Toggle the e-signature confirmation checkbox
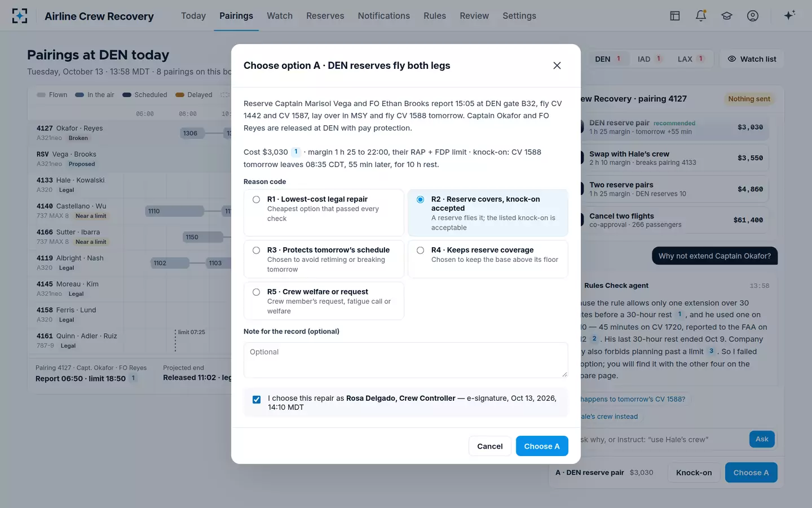 click(257, 400)
